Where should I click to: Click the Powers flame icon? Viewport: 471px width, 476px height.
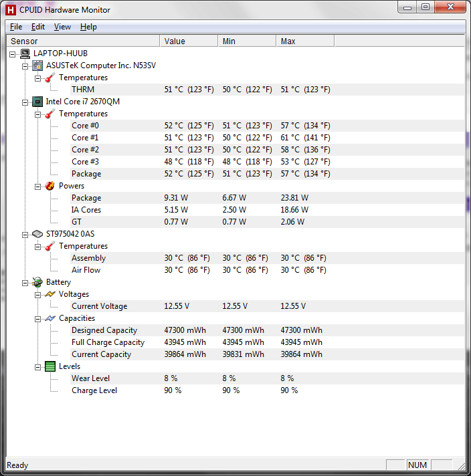pyautogui.click(x=50, y=186)
